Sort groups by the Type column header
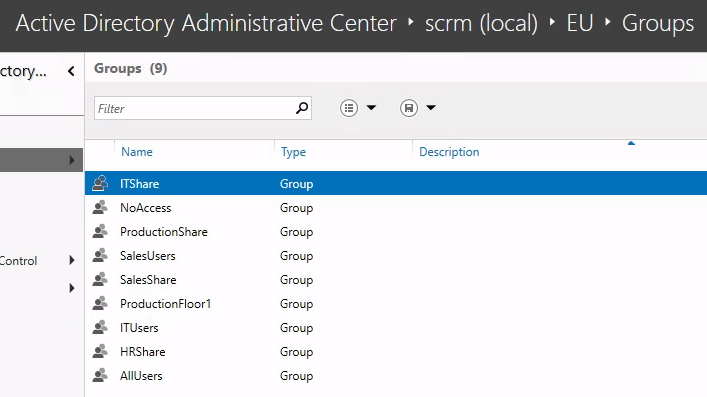The image size is (707, 397). click(x=293, y=152)
